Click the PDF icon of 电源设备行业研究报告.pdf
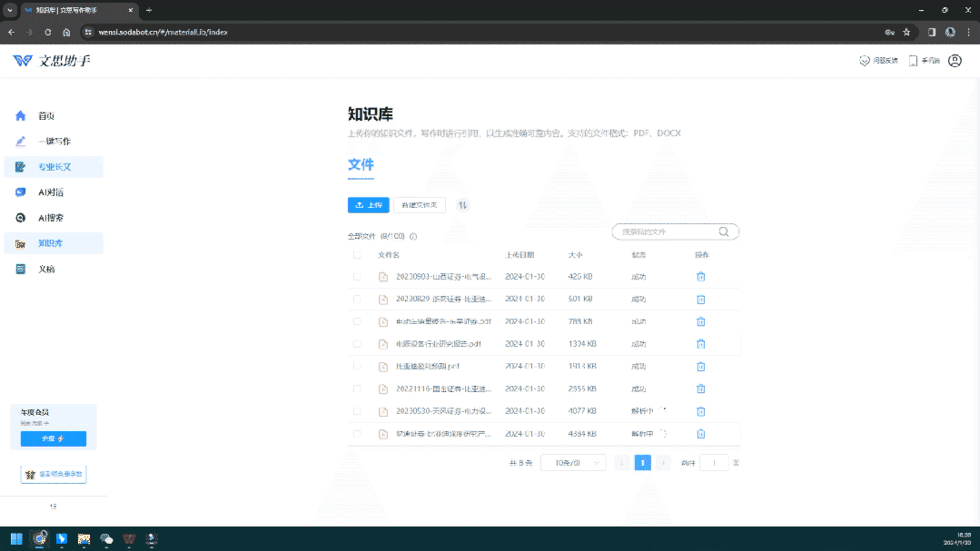The width and height of the screenshot is (980, 551). [x=383, y=344]
